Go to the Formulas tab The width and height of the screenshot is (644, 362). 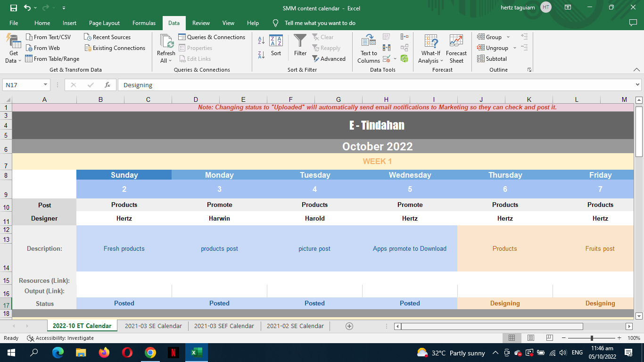click(x=144, y=23)
